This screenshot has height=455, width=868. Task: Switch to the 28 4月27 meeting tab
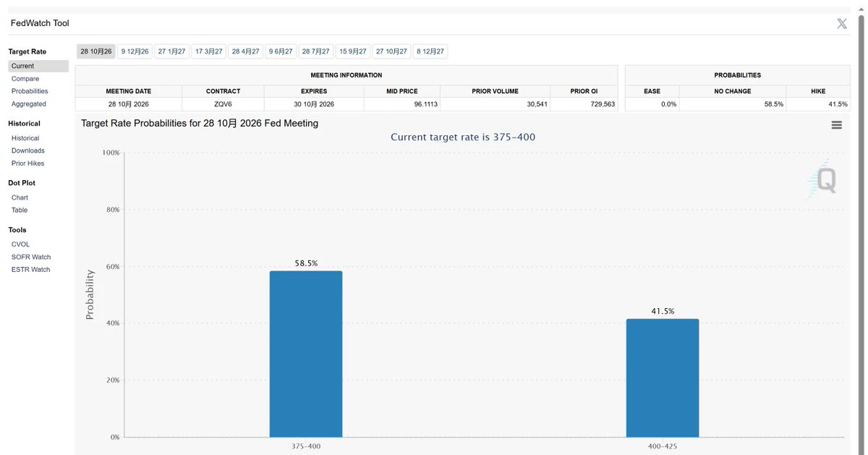(246, 51)
